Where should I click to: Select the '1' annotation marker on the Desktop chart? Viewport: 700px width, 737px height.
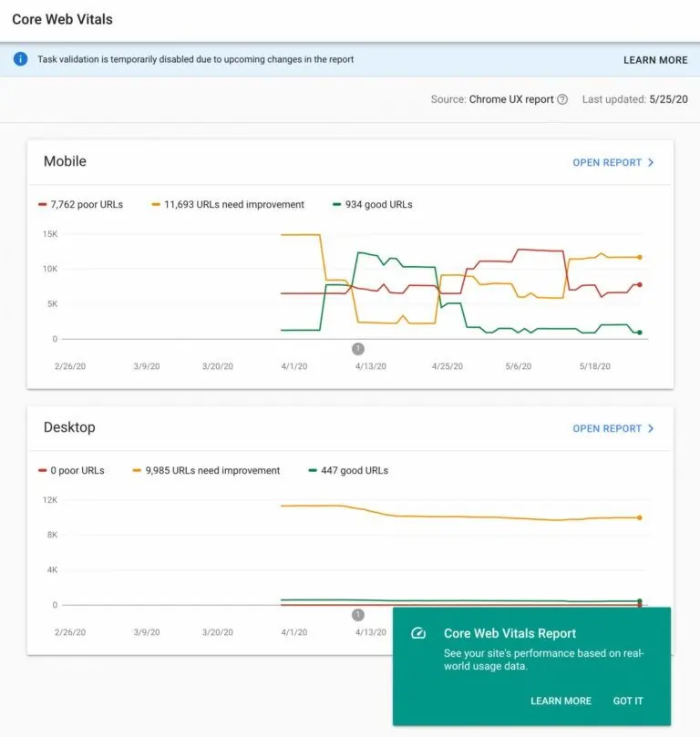click(x=358, y=613)
